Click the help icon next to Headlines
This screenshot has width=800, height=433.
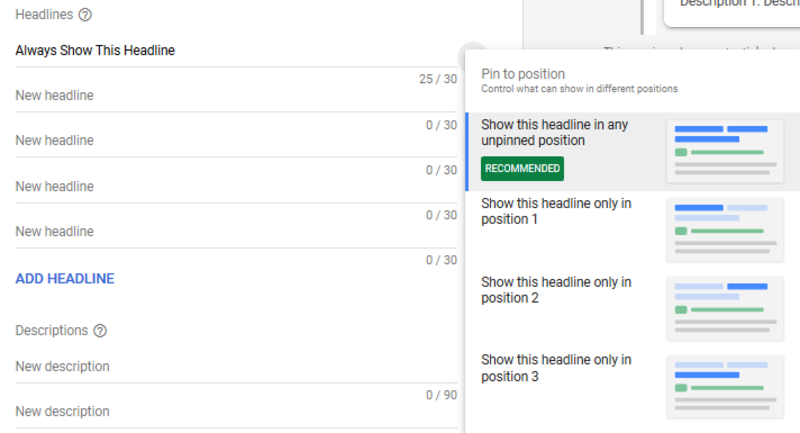click(x=85, y=15)
